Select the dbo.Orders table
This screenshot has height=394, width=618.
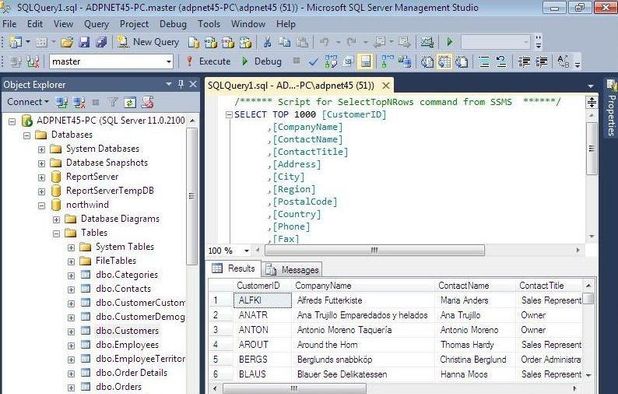coord(118,387)
